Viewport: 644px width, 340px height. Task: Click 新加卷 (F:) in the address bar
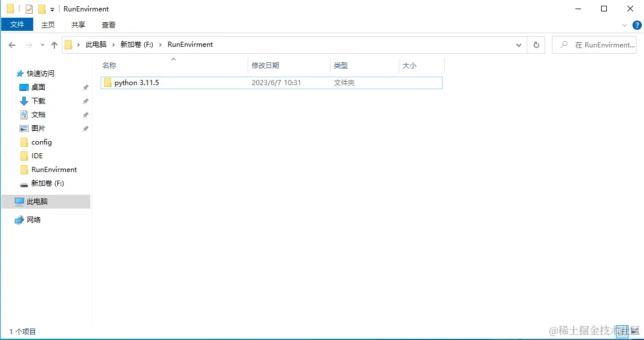tap(136, 45)
